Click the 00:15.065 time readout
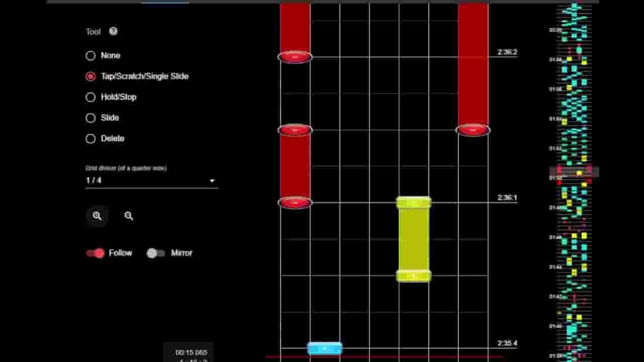The height and width of the screenshot is (362, 644). pos(191,352)
